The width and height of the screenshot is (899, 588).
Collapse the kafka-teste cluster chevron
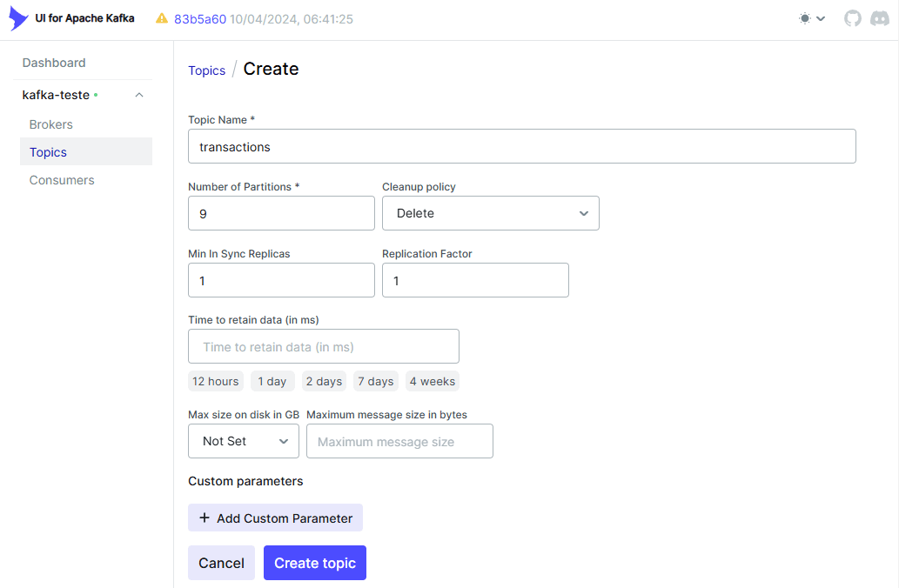point(138,95)
